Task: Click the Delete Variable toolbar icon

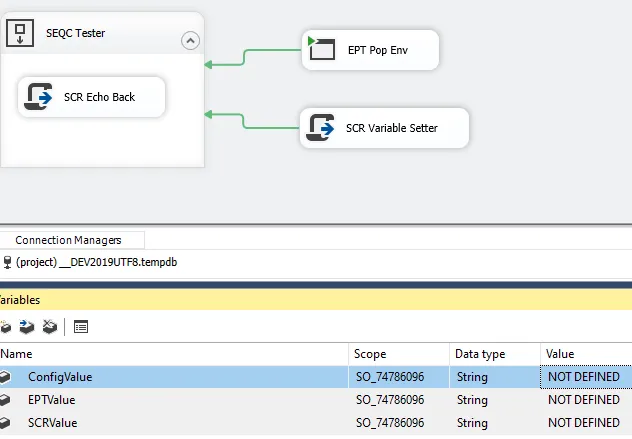Action: click(x=49, y=327)
